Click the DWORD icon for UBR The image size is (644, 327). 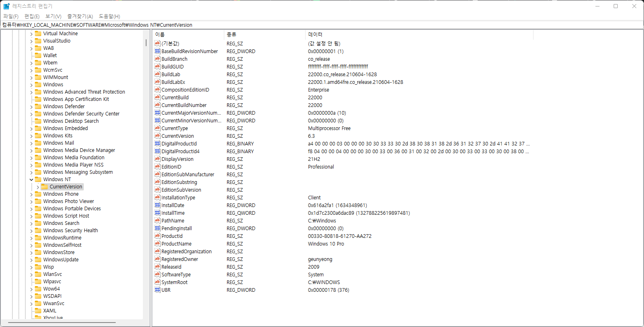tap(157, 290)
